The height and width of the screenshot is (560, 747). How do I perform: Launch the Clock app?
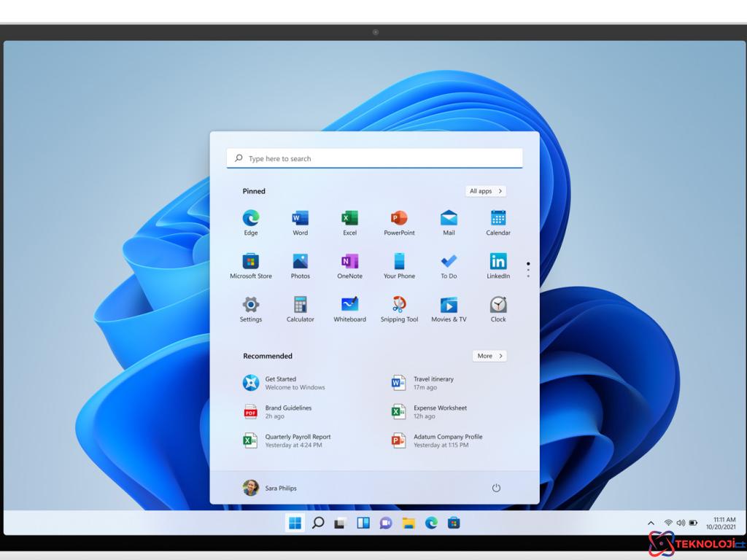498,304
